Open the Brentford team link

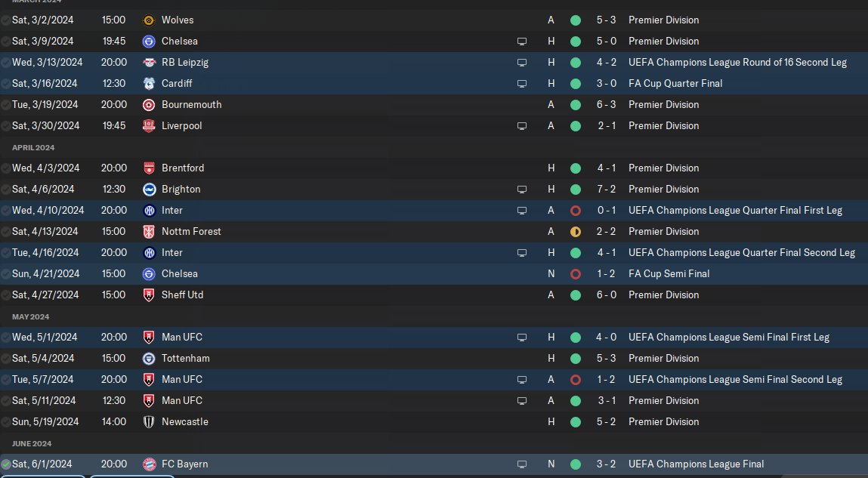[x=183, y=168]
